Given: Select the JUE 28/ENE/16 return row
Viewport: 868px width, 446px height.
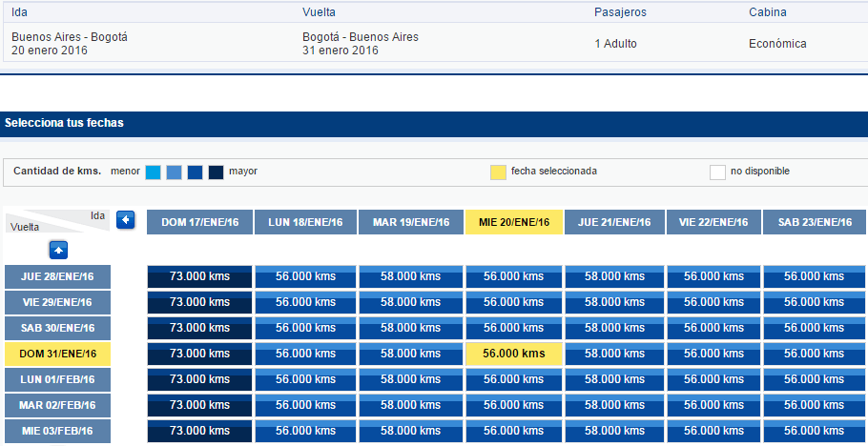Looking at the screenshot, I should 57,276.
